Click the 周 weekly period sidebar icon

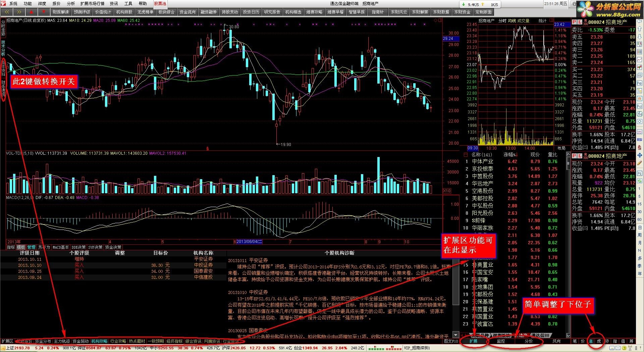pos(640,235)
